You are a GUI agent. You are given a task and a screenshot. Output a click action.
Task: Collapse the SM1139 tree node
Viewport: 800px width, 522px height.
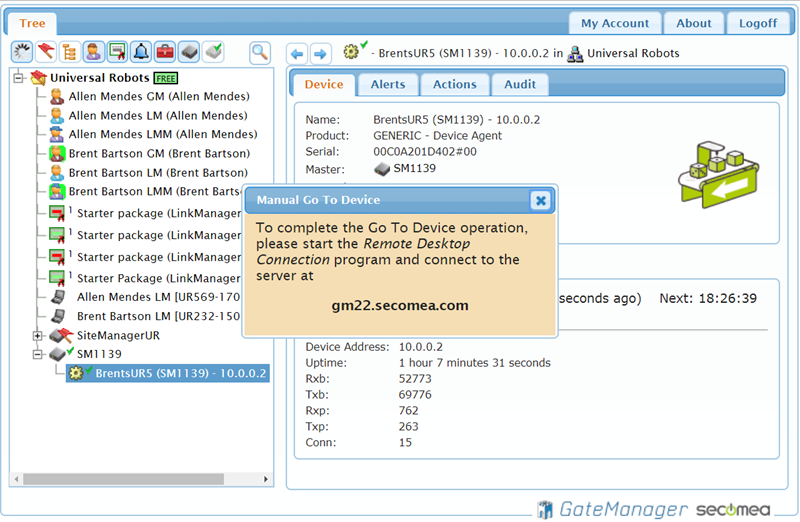click(x=38, y=354)
